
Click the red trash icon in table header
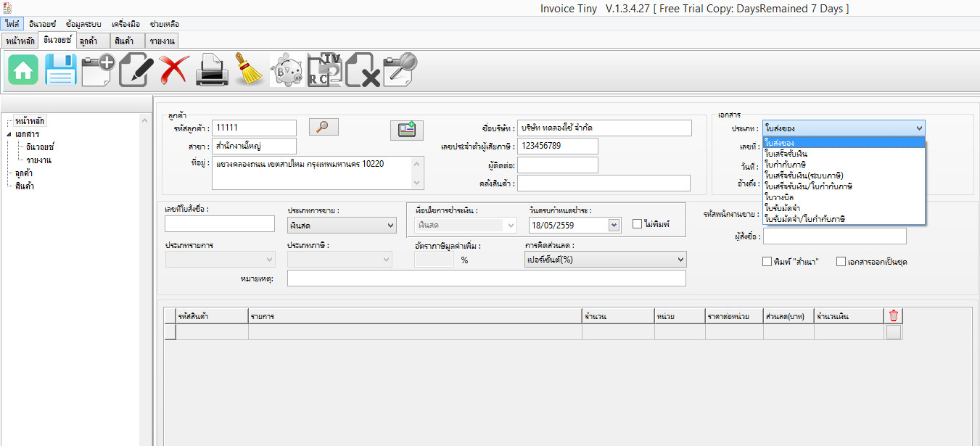894,315
